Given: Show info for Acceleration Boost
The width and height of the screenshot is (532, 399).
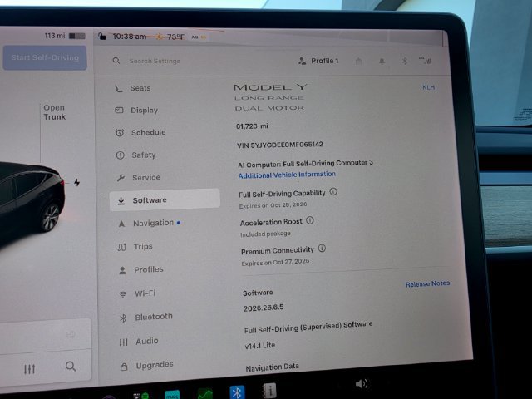Looking at the screenshot, I should coord(310,220).
